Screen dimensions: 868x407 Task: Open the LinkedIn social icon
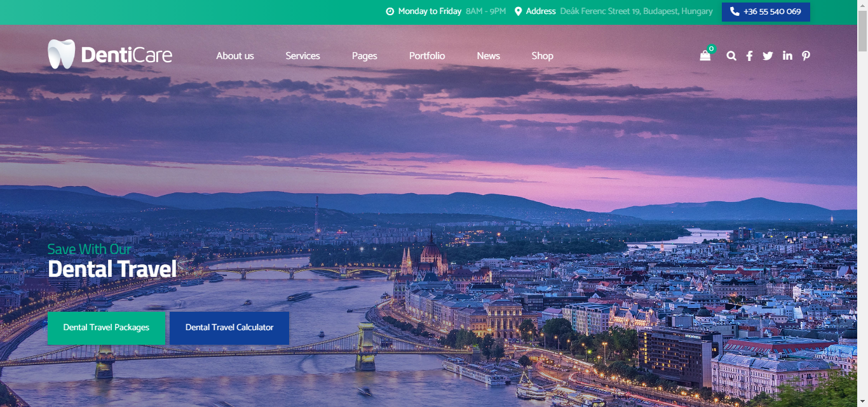tap(787, 56)
